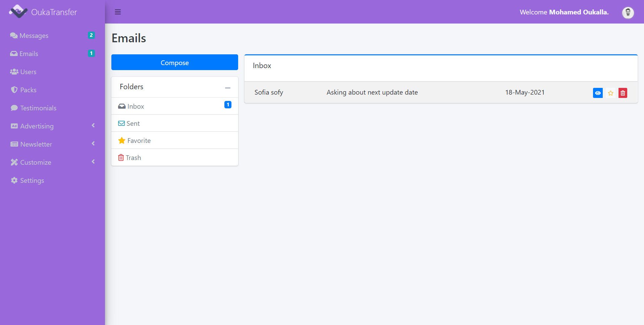The image size is (644, 325).
Task: Click the Users group icon
Action: [14, 72]
